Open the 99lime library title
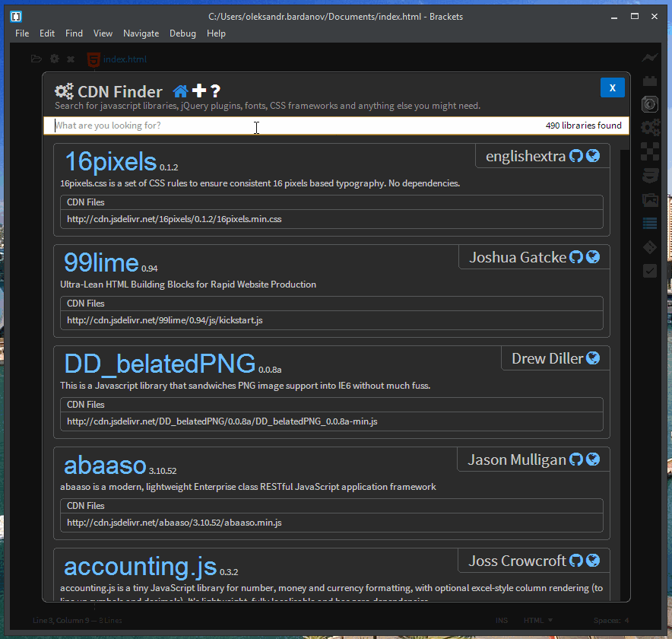This screenshot has height=639, width=672. 101,262
